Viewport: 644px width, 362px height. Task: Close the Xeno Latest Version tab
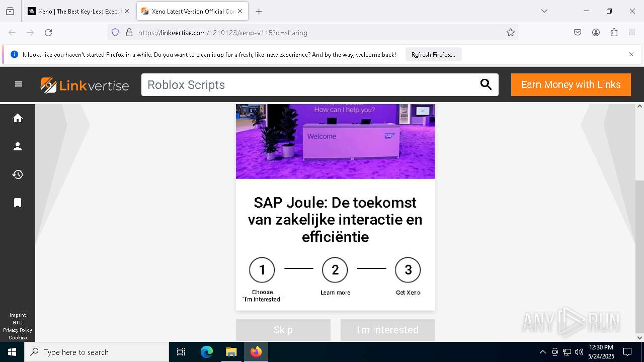point(240,11)
